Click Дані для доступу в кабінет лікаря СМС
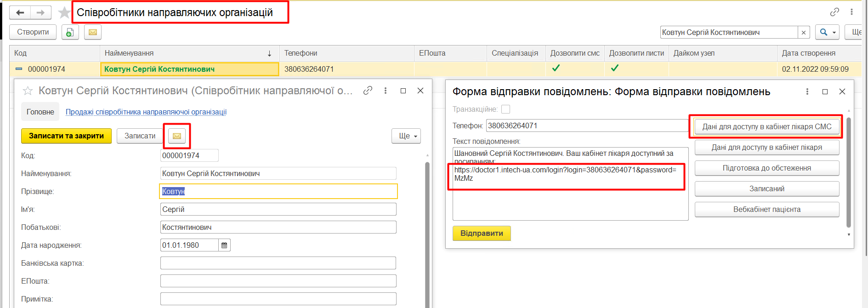 tap(766, 127)
